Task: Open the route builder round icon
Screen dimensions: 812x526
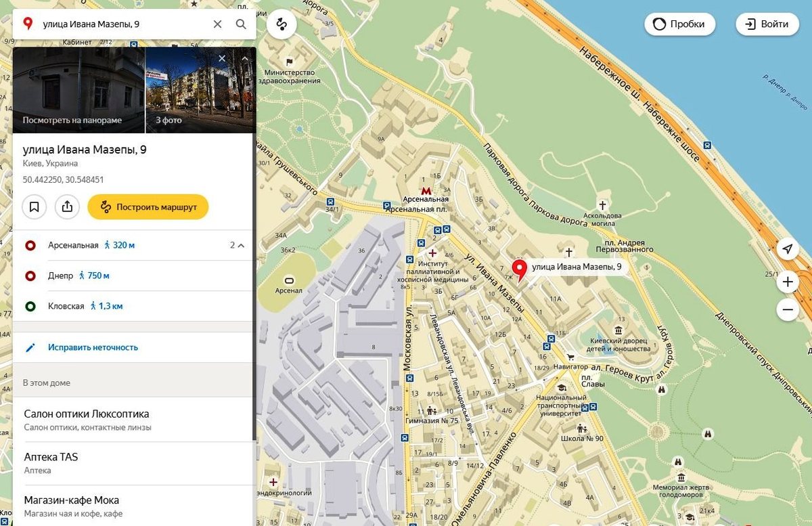Action: click(x=281, y=24)
